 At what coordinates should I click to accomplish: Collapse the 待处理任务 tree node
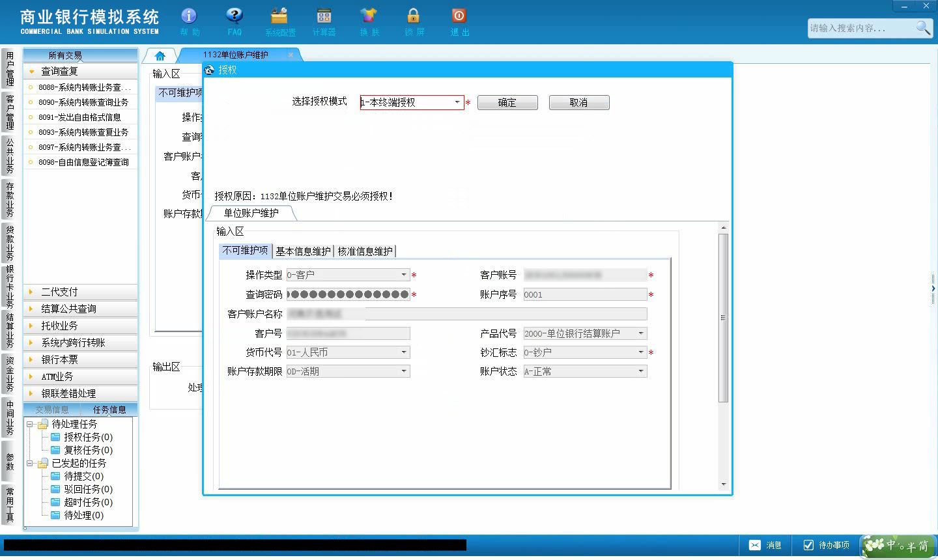pyautogui.click(x=30, y=424)
